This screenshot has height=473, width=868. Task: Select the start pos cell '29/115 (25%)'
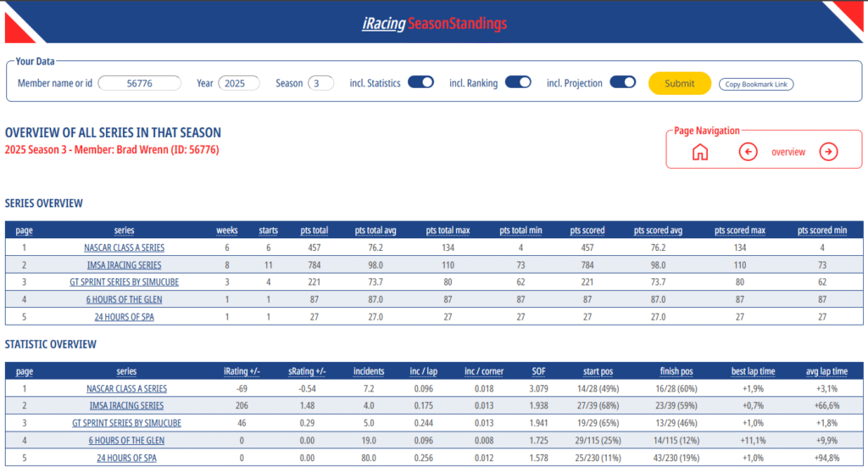[598, 440]
